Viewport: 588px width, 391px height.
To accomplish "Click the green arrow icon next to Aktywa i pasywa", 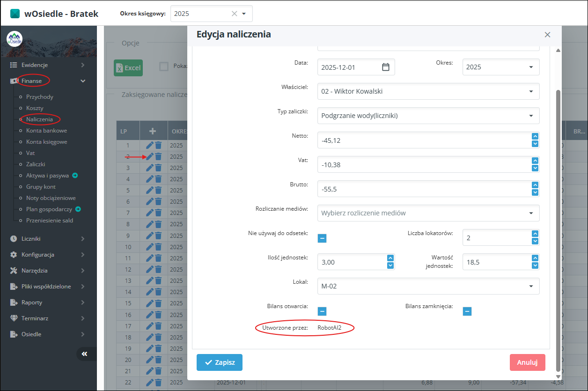I will (x=75, y=176).
